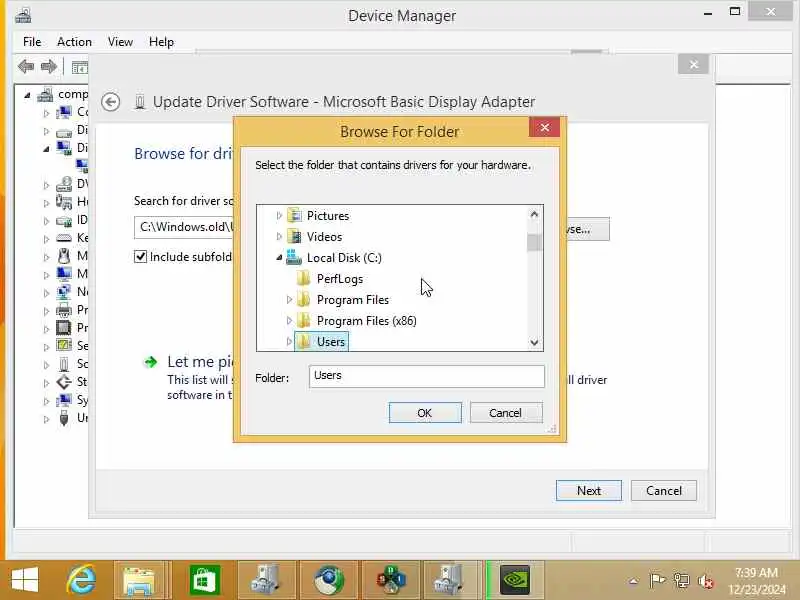
Task: Click the folder list scrollbar thumb
Action: (534, 242)
